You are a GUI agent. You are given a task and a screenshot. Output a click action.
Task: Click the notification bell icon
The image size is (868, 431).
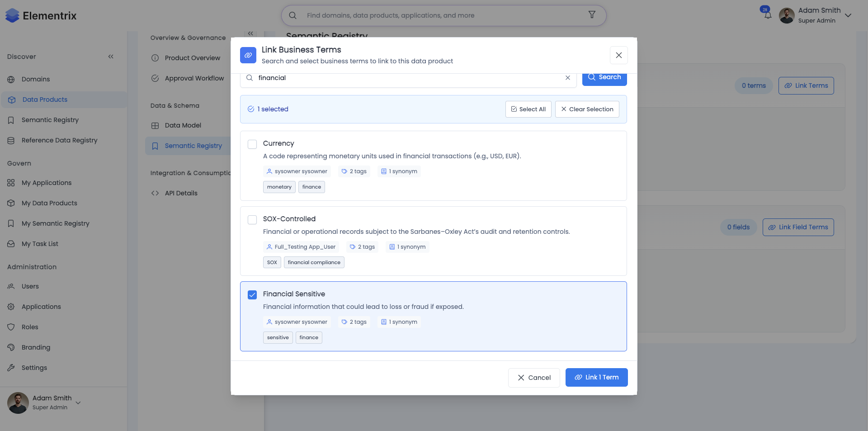(x=768, y=15)
